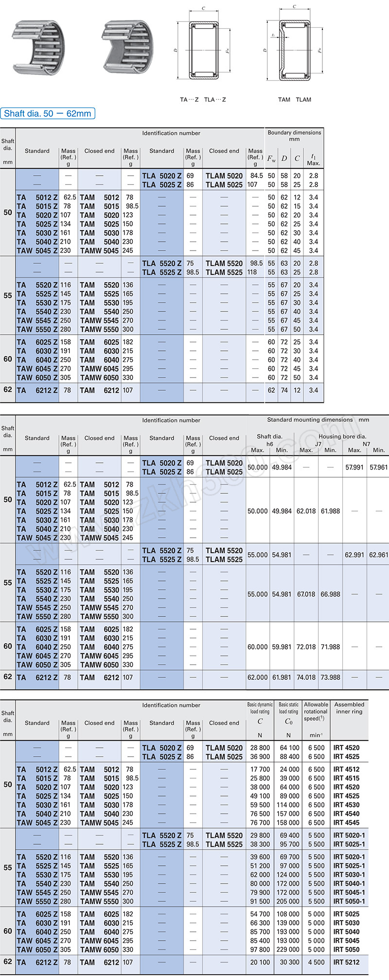Click the open-end needle bearing photo
The image size is (389, 980).
tap(37, 47)
